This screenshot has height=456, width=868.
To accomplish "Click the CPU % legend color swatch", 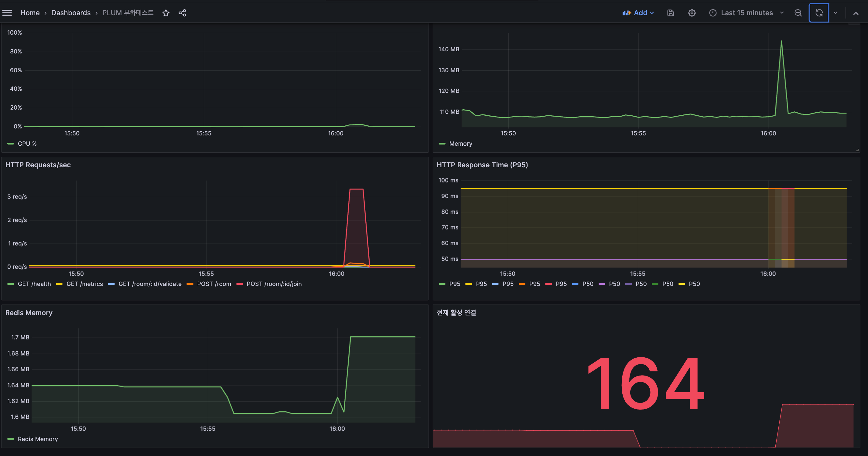I will pyautogui.click(x=11, y=144).
